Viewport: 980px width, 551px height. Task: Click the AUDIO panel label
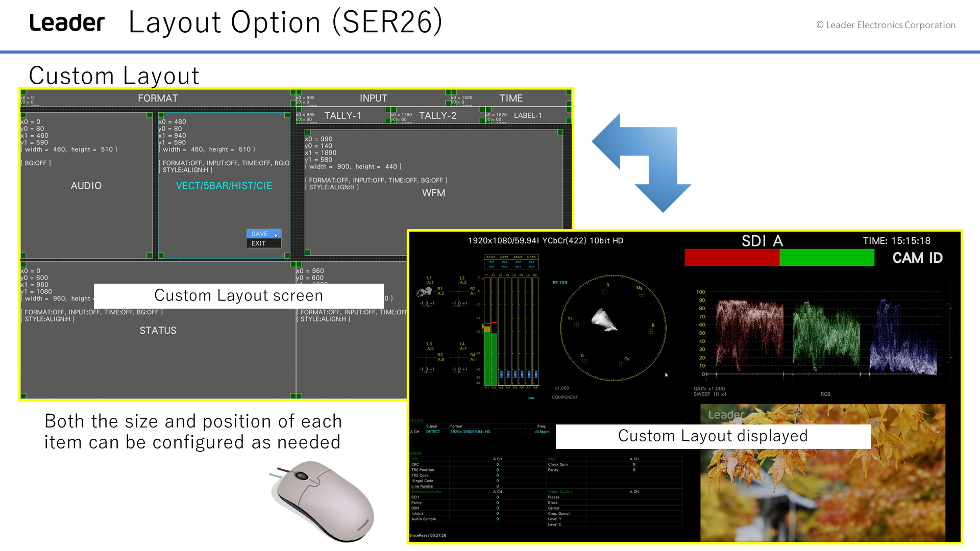click(x=86, y=186)
